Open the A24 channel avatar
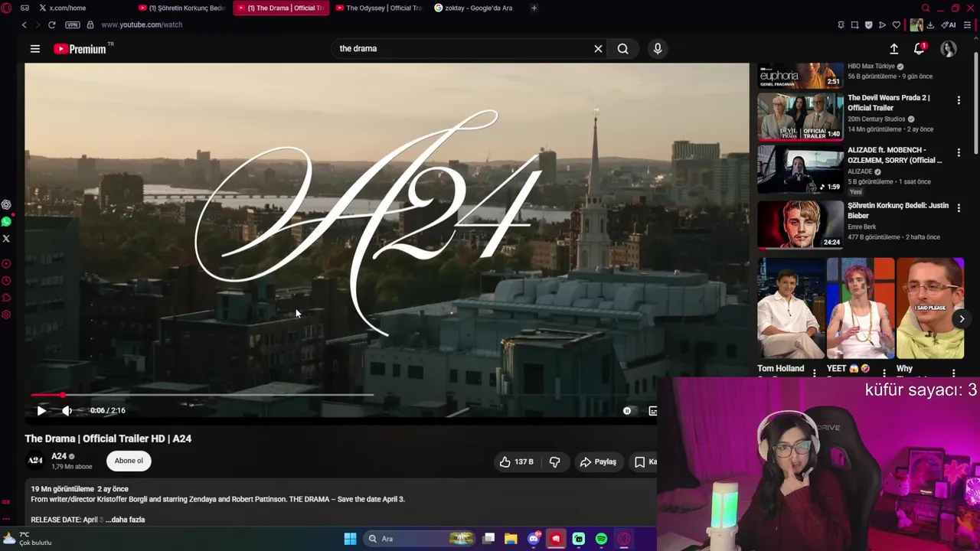The width and height of the screenshot is (980, 551). pos(35,460)
